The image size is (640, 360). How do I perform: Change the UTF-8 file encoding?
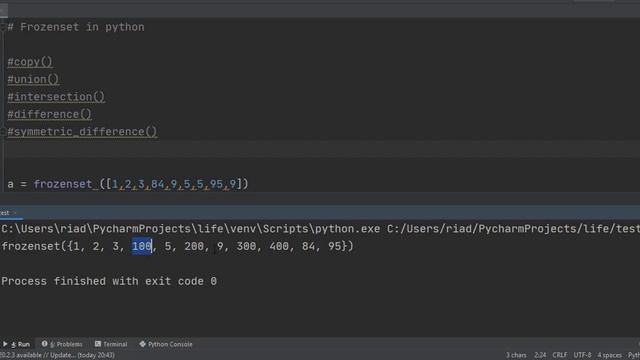tap(582, 355)
